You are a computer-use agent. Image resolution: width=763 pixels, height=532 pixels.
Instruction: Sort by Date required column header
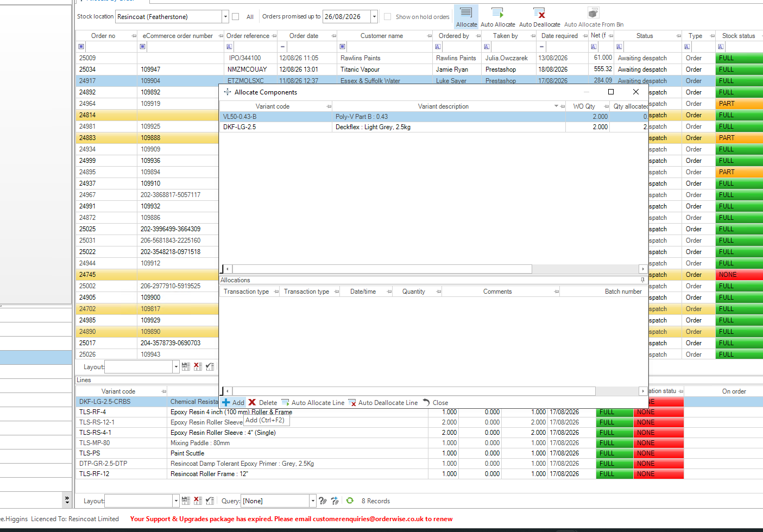pyautogui.click(x=559, y=36)
